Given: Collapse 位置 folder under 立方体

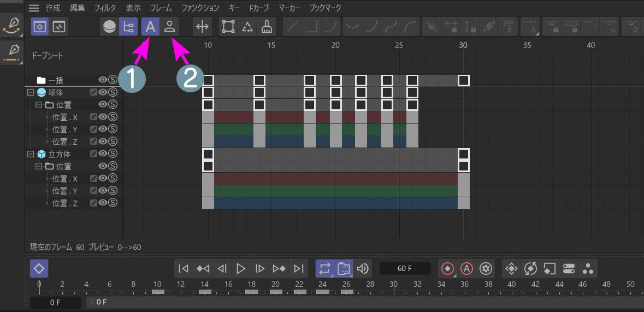Looking at the screenshot, I should [39, 166].
